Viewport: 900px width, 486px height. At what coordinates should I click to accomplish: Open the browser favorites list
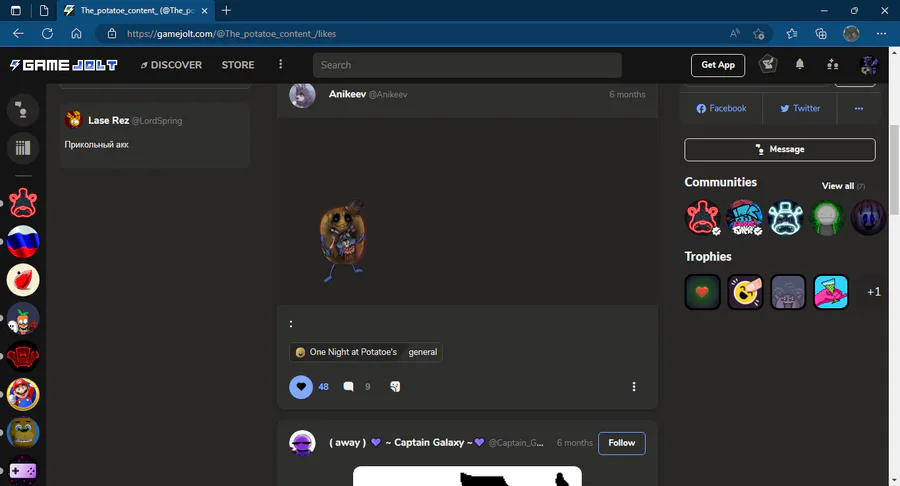(x=792, y=33)
